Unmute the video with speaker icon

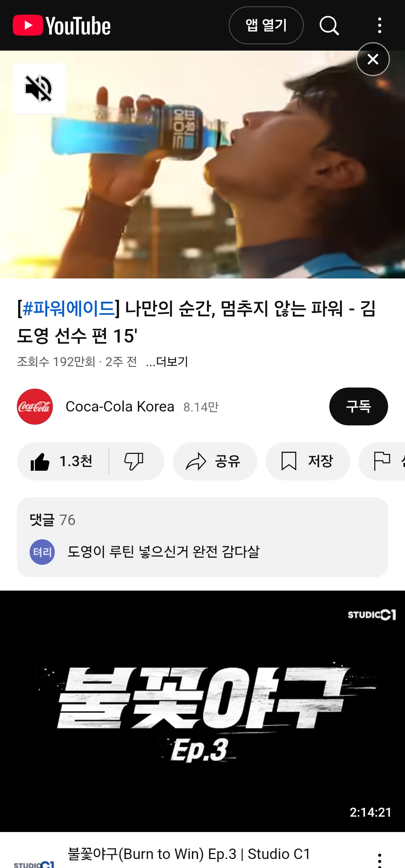click(39, 89)
